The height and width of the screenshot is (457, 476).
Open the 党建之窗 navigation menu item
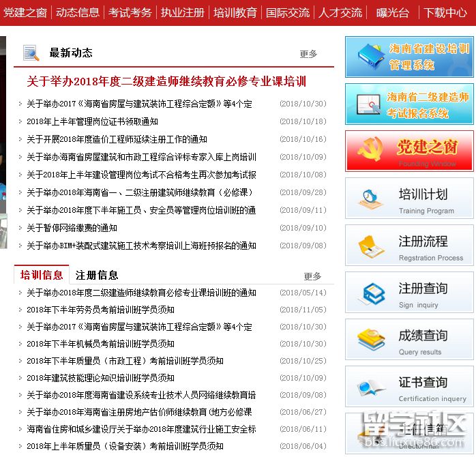[25, 13]
